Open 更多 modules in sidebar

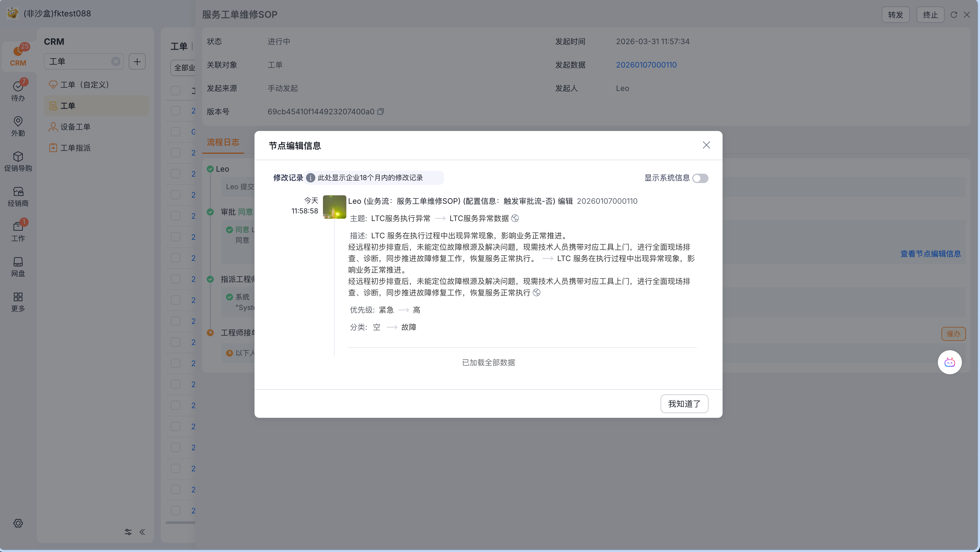click(x=18, y=301)
